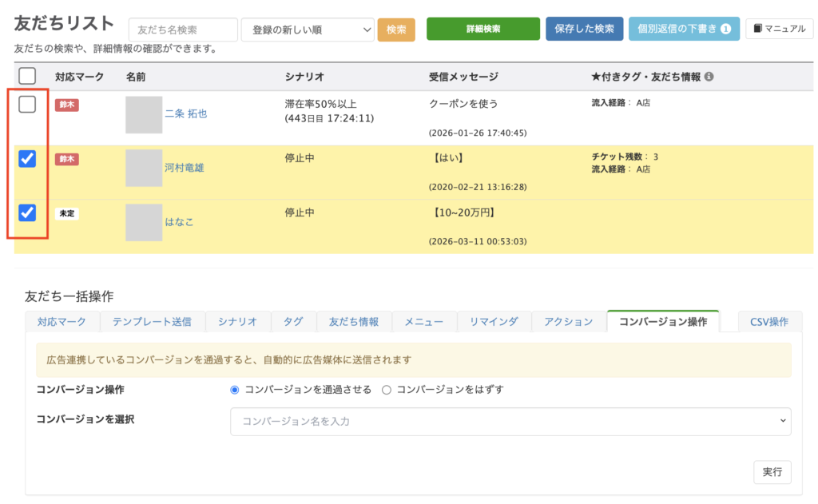Select コンバージョンをはずす radio option

pyautogui.click(x=387, y=390)
